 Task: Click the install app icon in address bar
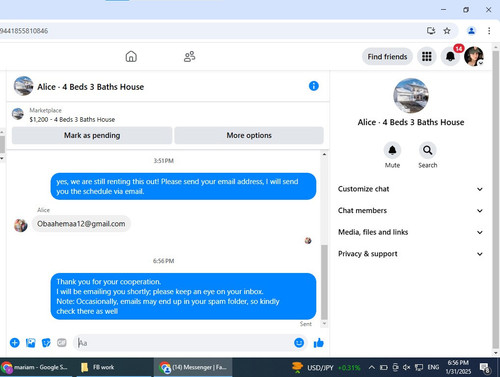431,31
